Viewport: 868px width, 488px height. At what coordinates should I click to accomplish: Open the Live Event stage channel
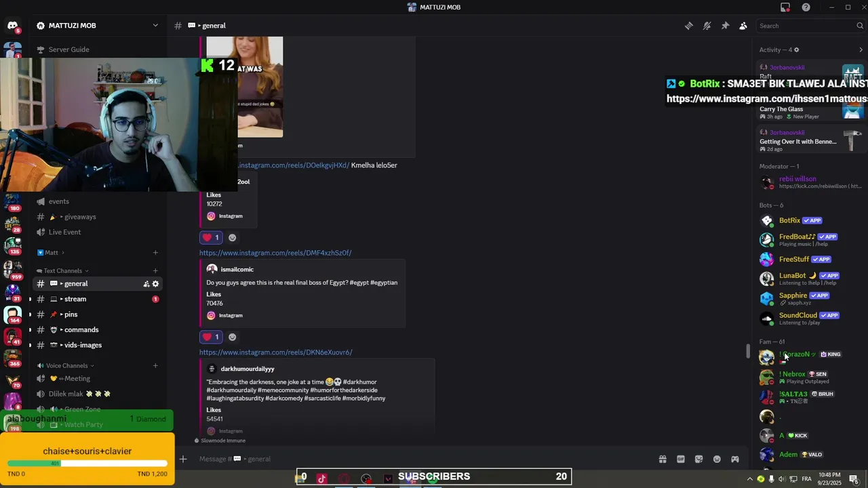coord(97,232)
